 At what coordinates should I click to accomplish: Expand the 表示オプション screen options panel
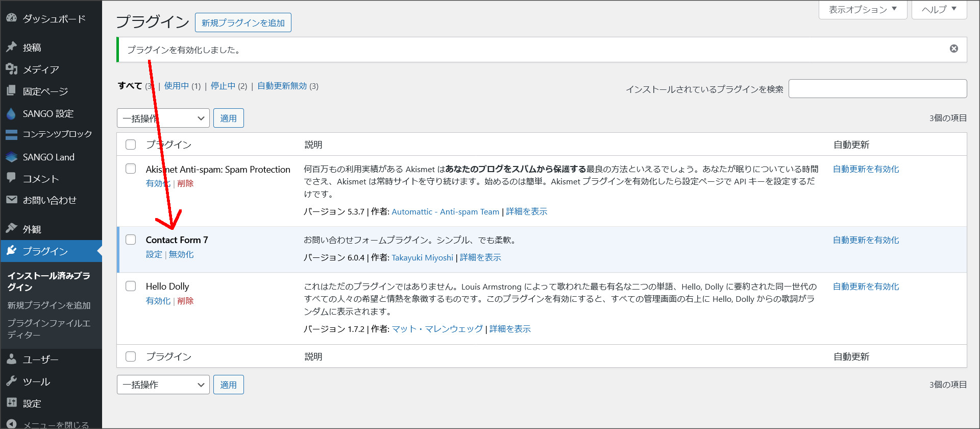[x=862, y=10]
